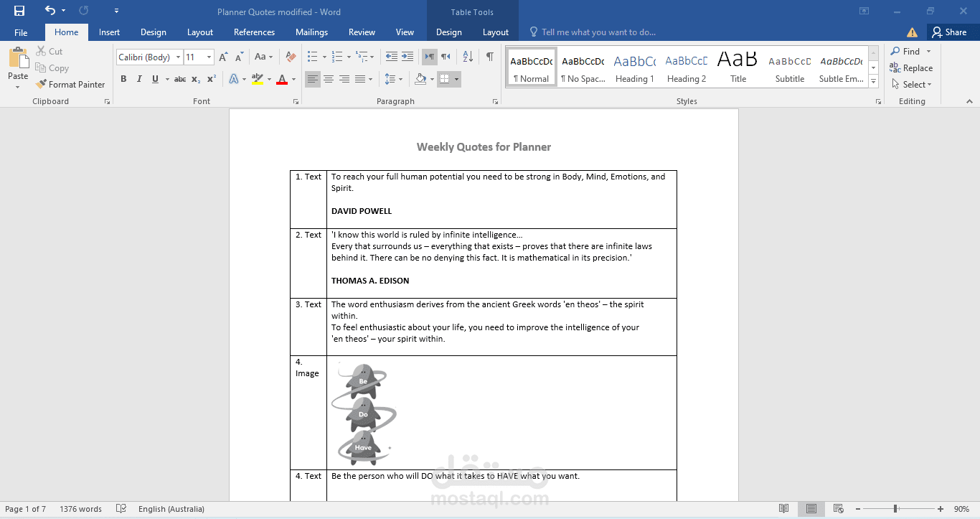Toggle Bold formatting
The image size is (980, 519).
click(x=123, y=79)
